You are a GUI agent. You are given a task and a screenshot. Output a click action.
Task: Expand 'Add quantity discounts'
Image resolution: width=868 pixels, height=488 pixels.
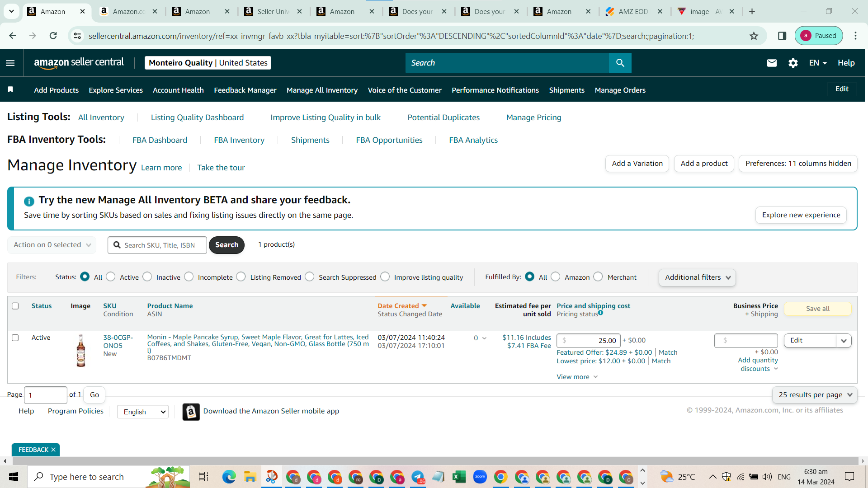(758, 364)
